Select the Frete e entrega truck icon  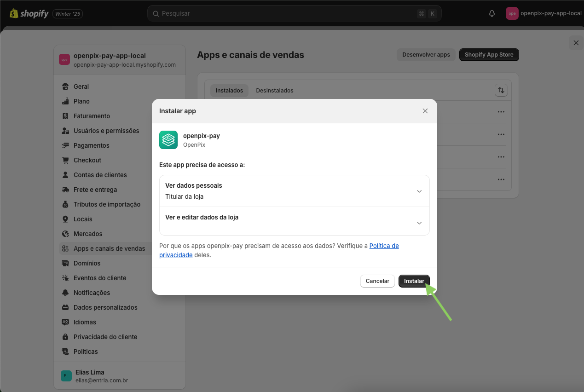tap(65, 190)
